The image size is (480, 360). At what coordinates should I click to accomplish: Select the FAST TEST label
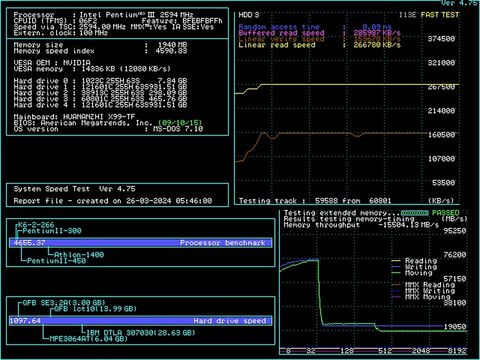pyautogui.click(x=440, y=15)
